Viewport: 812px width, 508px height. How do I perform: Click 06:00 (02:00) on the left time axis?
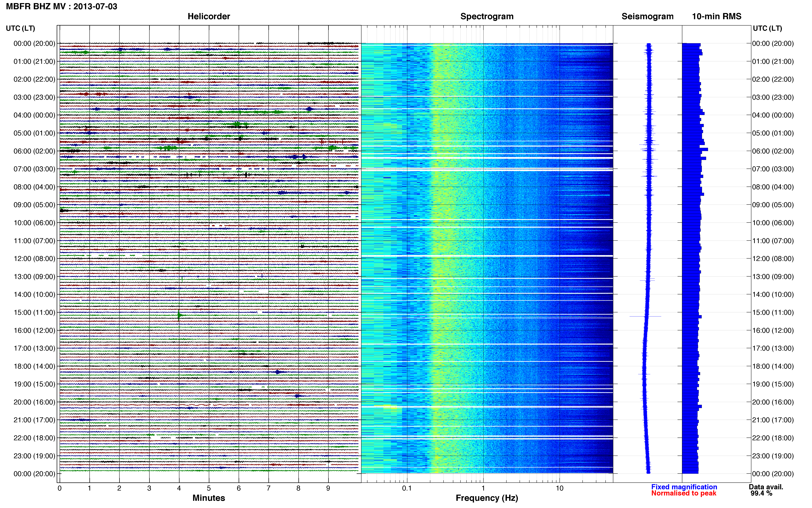tap(34, 151)
